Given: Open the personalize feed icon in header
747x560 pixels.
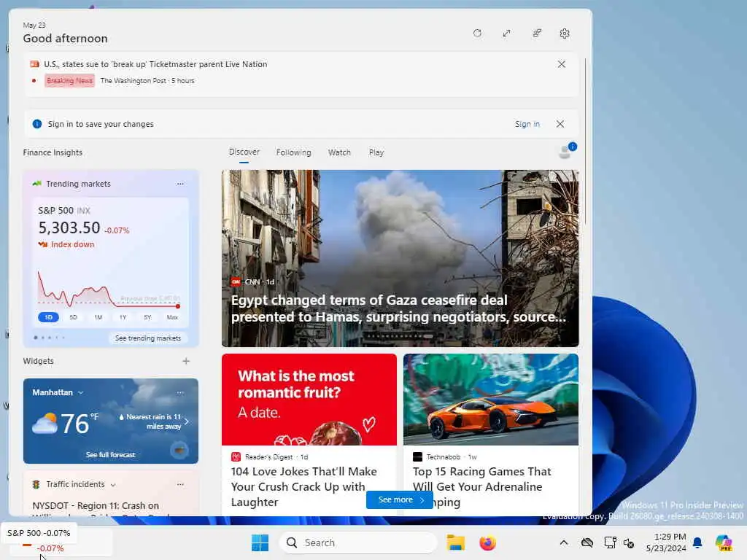Looking at the screenshot, I should coord(537,34).
